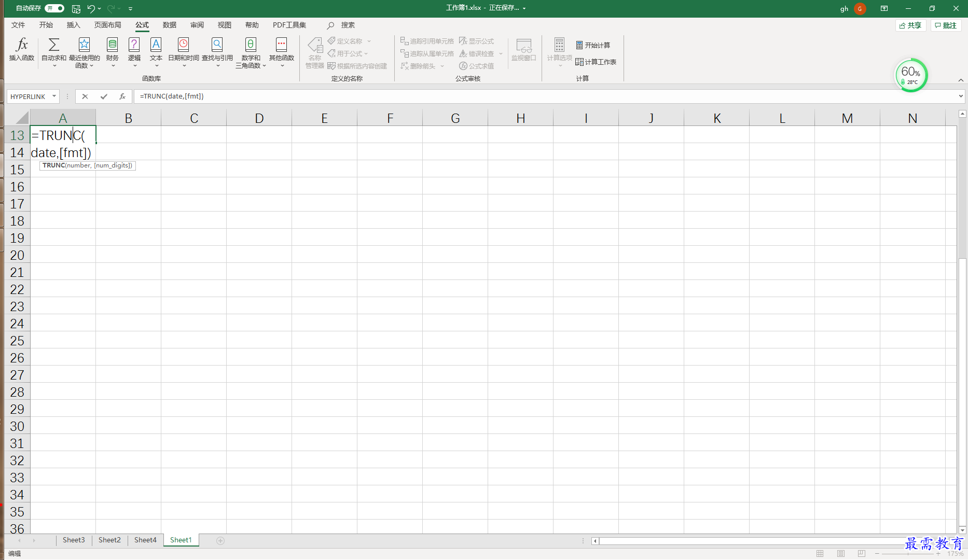968x560 pixels.
Task: Click the Calculate Now button
Action: 593,45
